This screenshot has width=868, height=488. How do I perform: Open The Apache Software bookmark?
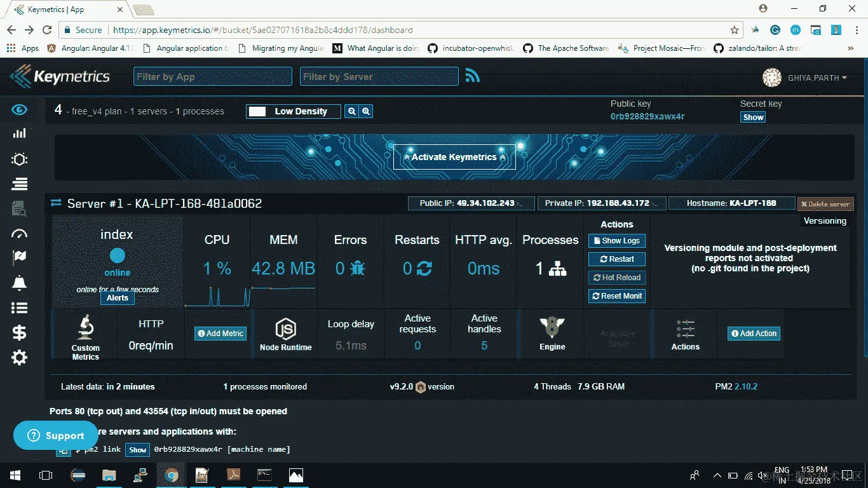tap(566, 48)
